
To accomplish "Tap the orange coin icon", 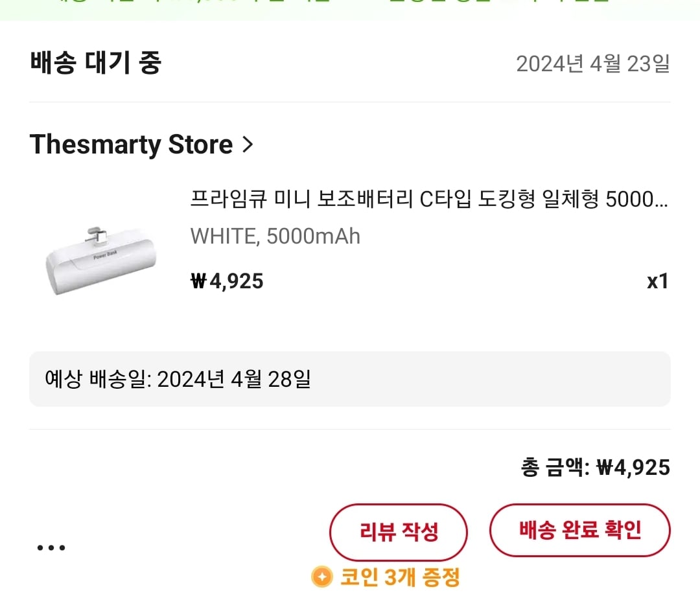I will pos(322,577).
